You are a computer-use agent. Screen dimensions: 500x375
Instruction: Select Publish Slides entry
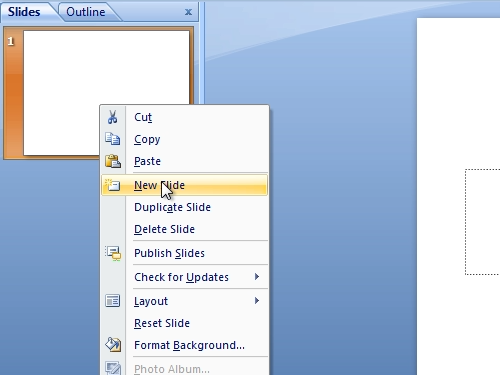185,253
